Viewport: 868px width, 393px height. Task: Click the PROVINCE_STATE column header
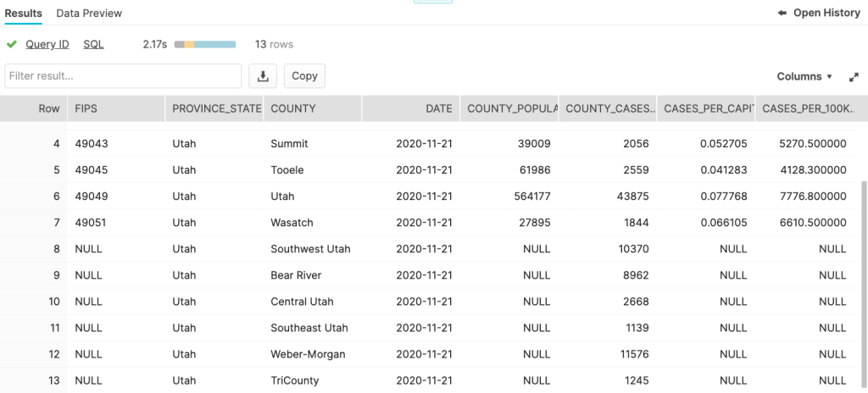click(214, 108)
